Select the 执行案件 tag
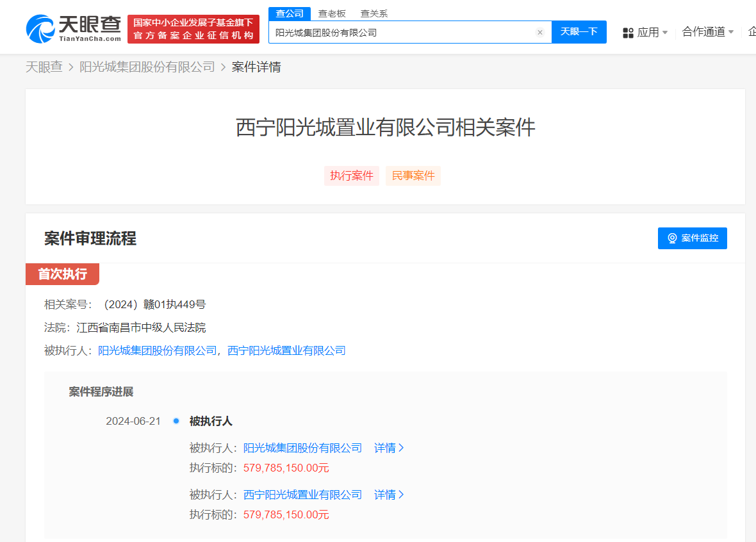756x542 pixels. pyautogui.click(x=351, y=176)
